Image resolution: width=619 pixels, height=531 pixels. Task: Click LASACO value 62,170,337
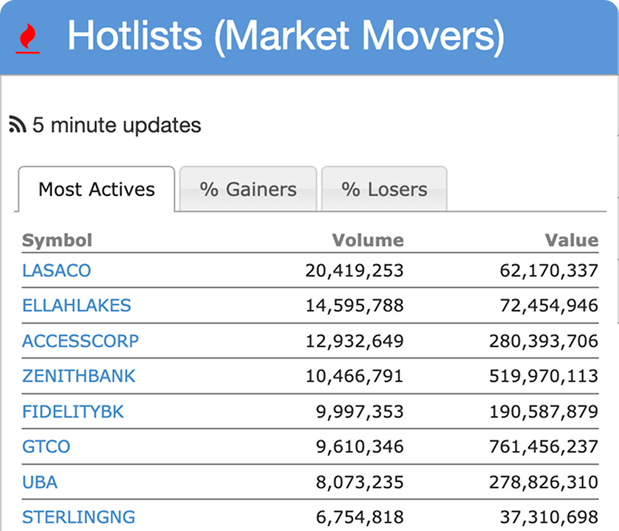point(549,271)
